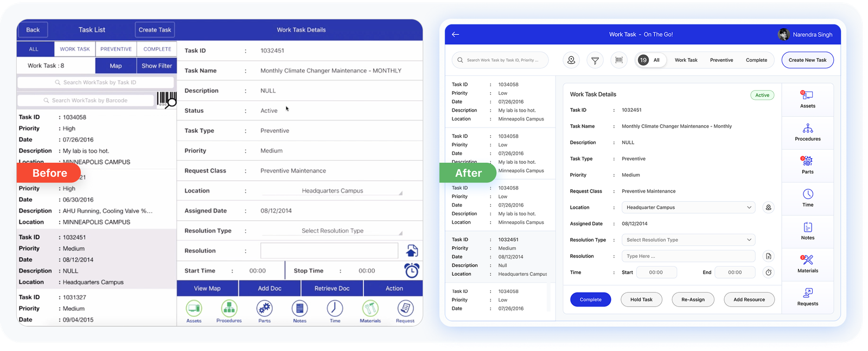Click the stopwatch icon next to End time

[768, 272]
